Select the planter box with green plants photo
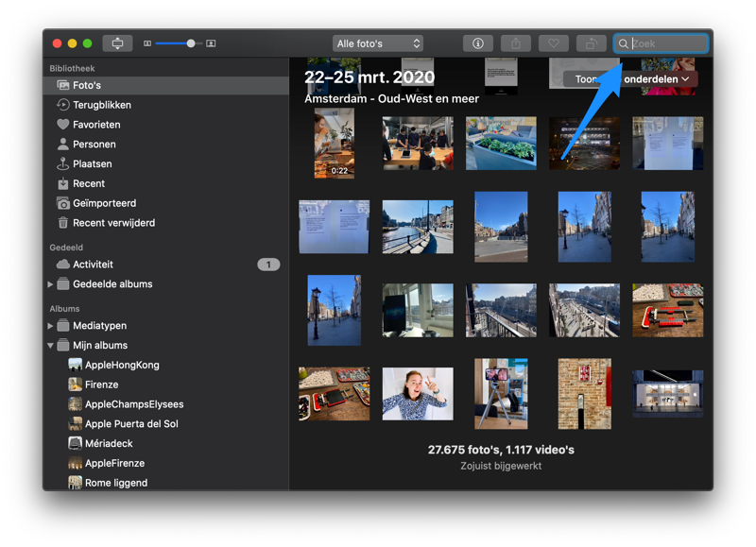This screenshot has height=547, width=756. point(501,144)
